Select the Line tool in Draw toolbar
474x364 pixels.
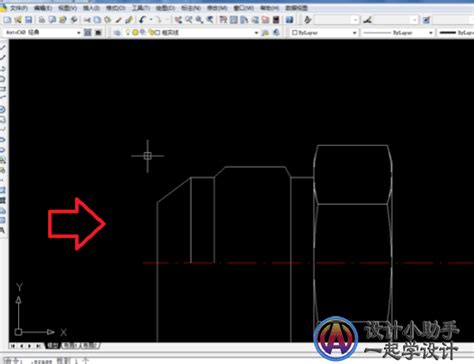coord(3,47)
